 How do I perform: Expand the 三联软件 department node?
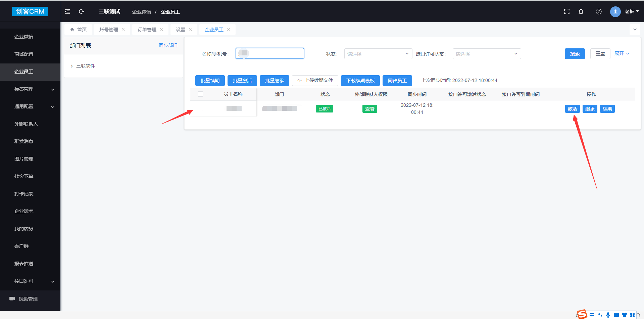pos(72,66)
